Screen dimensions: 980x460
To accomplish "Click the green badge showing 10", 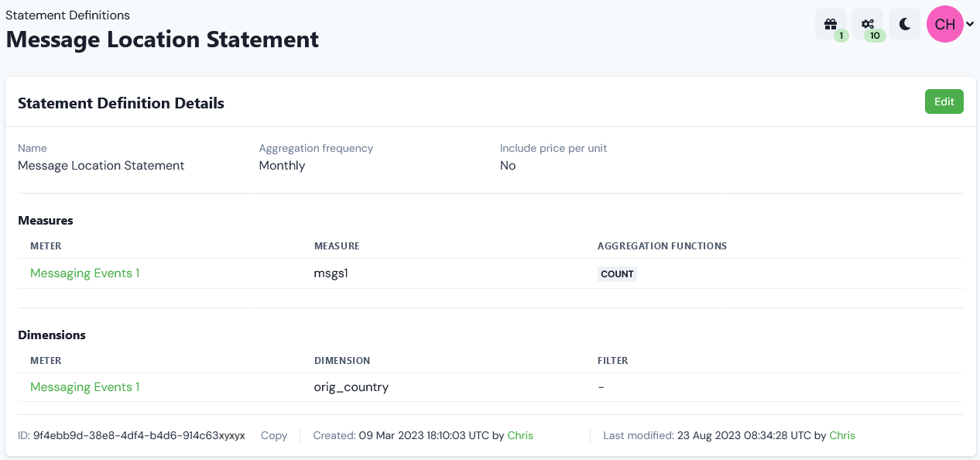I will [x=875, y=35].
